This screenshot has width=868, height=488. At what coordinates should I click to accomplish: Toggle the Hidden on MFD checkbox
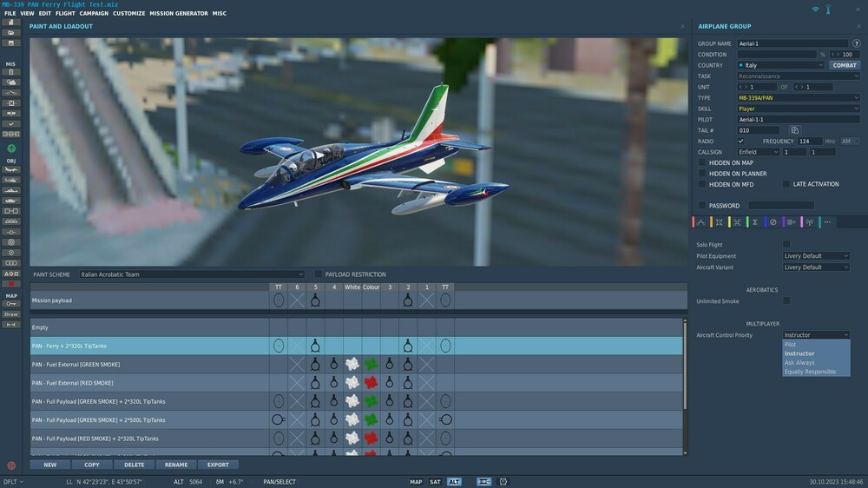(x=702, y=184)
